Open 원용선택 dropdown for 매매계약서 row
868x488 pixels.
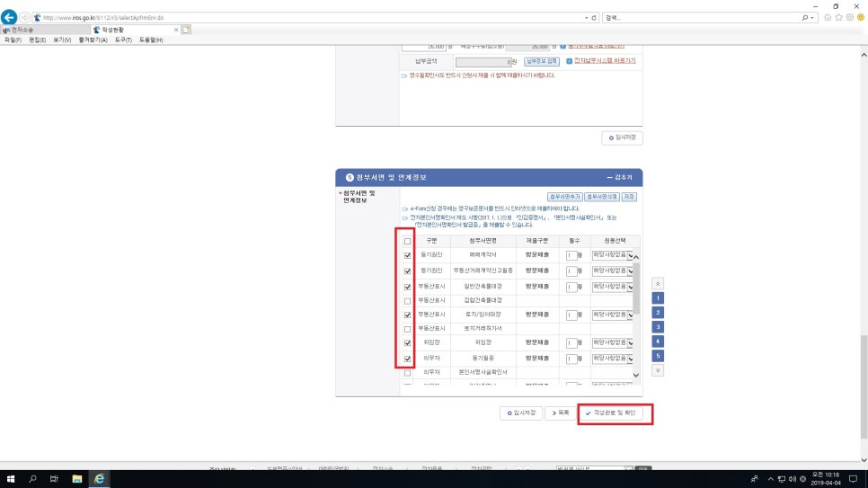(x=612, y=255)
